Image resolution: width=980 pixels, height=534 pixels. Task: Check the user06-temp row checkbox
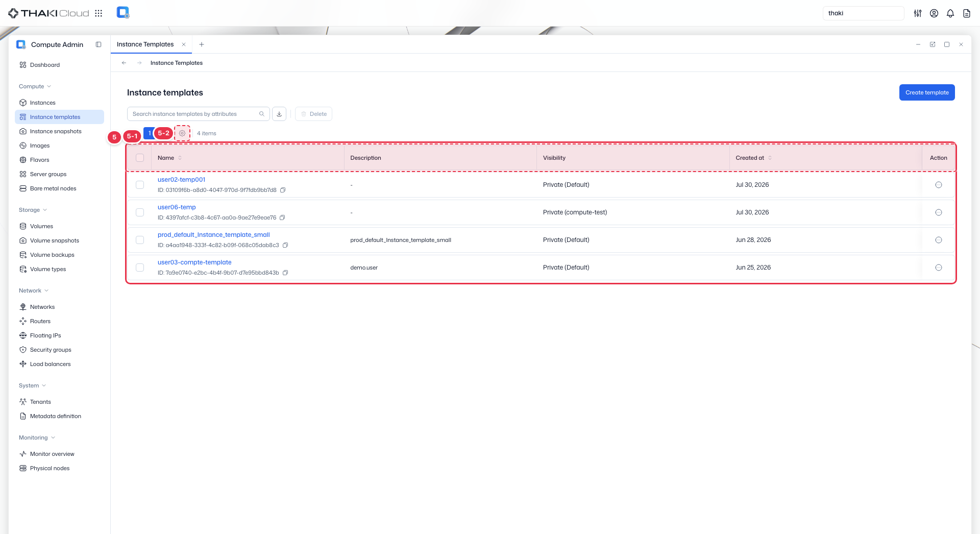140,212
